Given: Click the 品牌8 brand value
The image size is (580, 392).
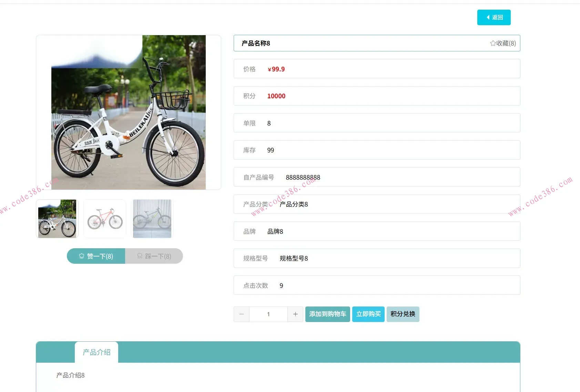Looking at the screenshot, I should (275, 231).
